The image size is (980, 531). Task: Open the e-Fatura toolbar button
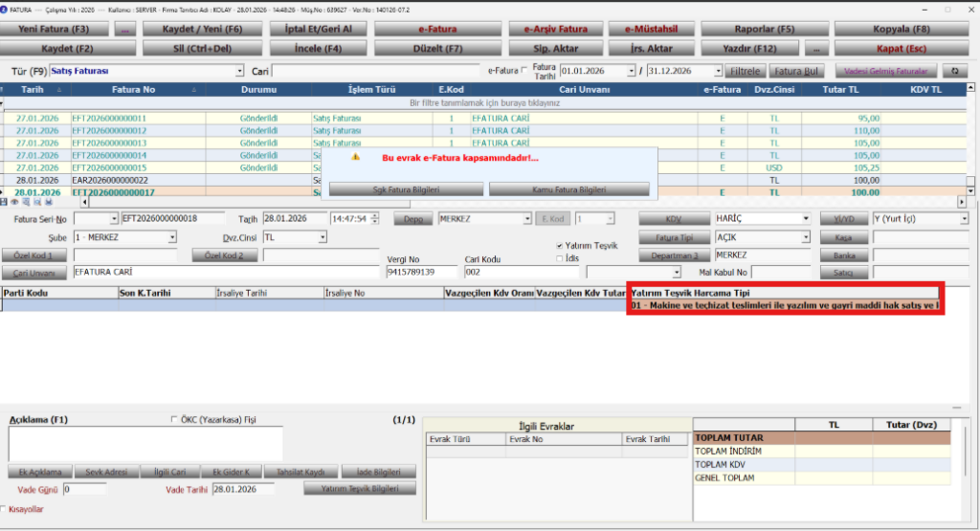(x=437, y=29)
